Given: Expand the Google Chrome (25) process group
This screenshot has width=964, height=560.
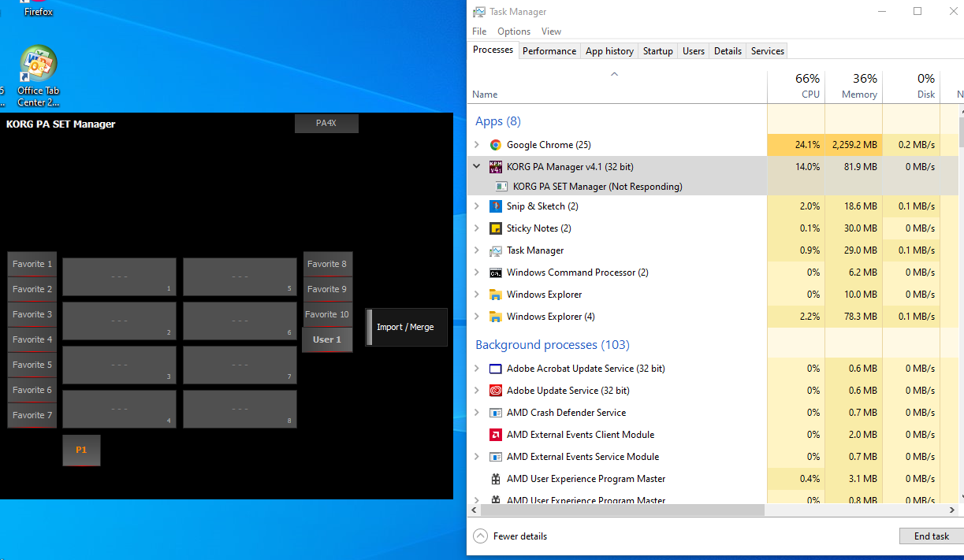Looking at the screenshot, I should (x=476, y=145).
